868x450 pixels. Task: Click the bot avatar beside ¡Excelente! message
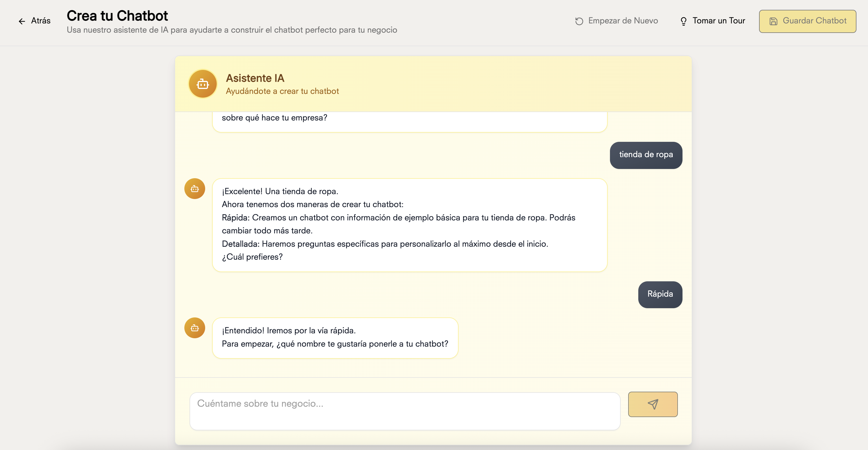tap(194, 189)
